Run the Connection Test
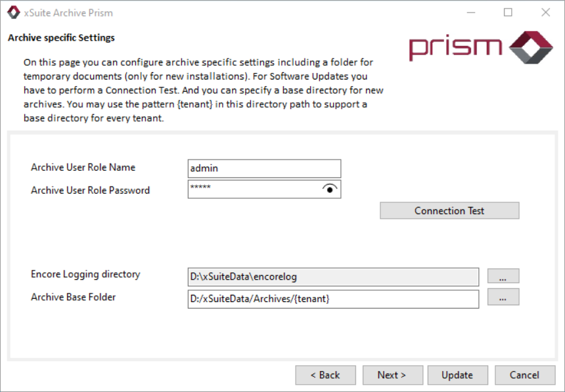Viewport: 565px width, 392px height. pyautogui.click(x=449, y=211)
